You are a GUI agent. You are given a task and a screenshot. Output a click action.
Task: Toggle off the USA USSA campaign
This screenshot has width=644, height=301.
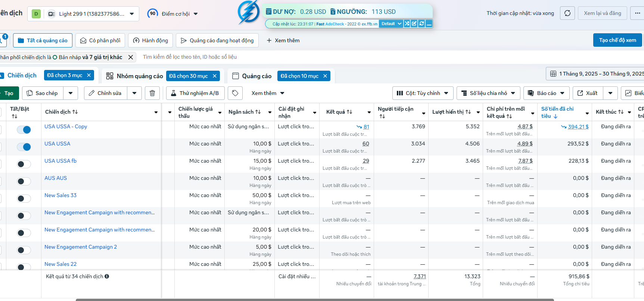(x=24, y=147)
